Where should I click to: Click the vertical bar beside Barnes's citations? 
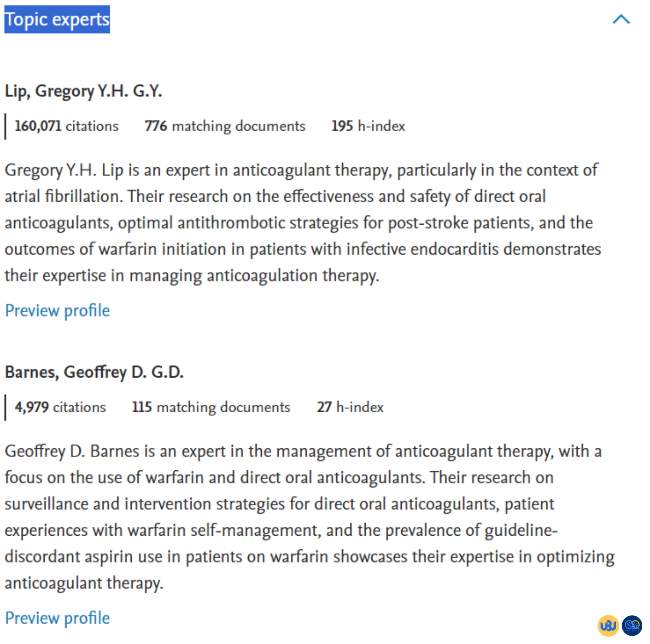pyautogui.click(x=5, y=408)
